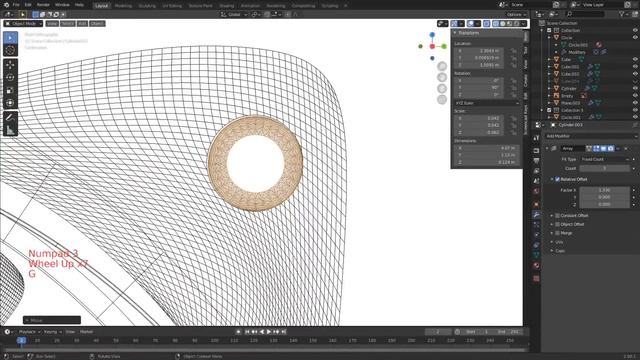The image size is (640, 360).
Task: Hide the Empty object in outliner
Action: click(x=635, y=96)
